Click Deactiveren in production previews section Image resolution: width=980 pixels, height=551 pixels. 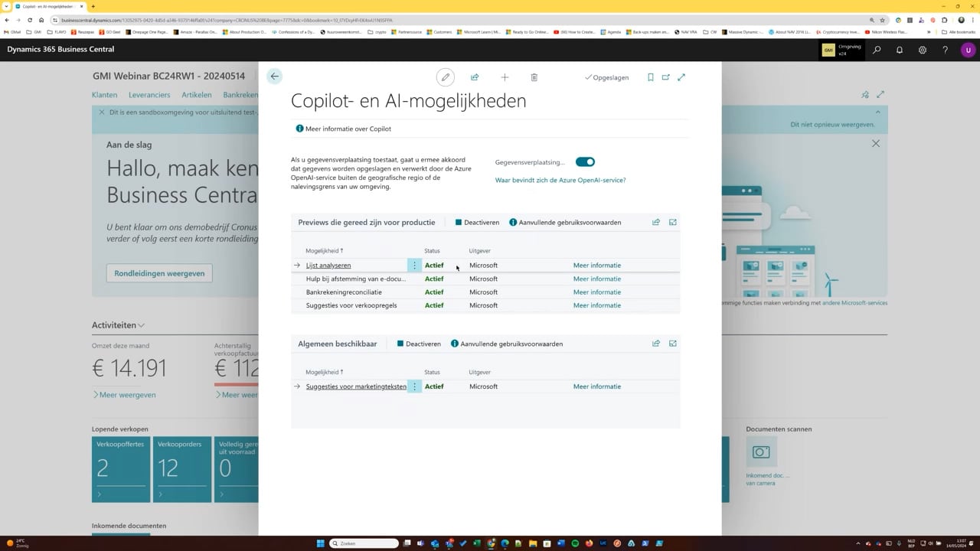coord(477,222)
